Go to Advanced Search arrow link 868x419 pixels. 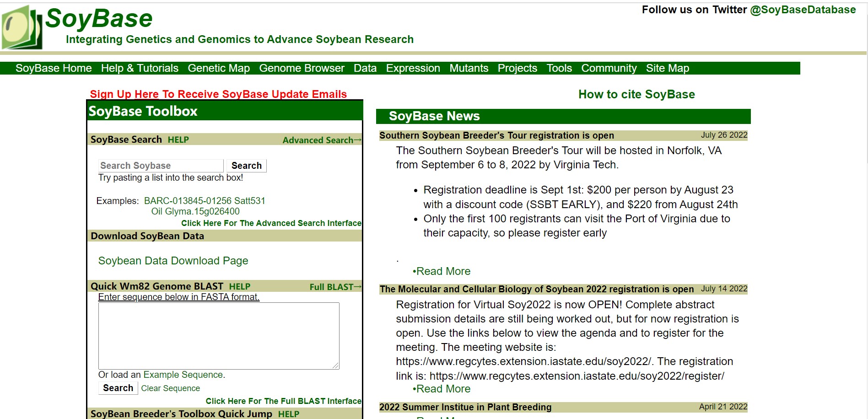(x=322, y=140)
